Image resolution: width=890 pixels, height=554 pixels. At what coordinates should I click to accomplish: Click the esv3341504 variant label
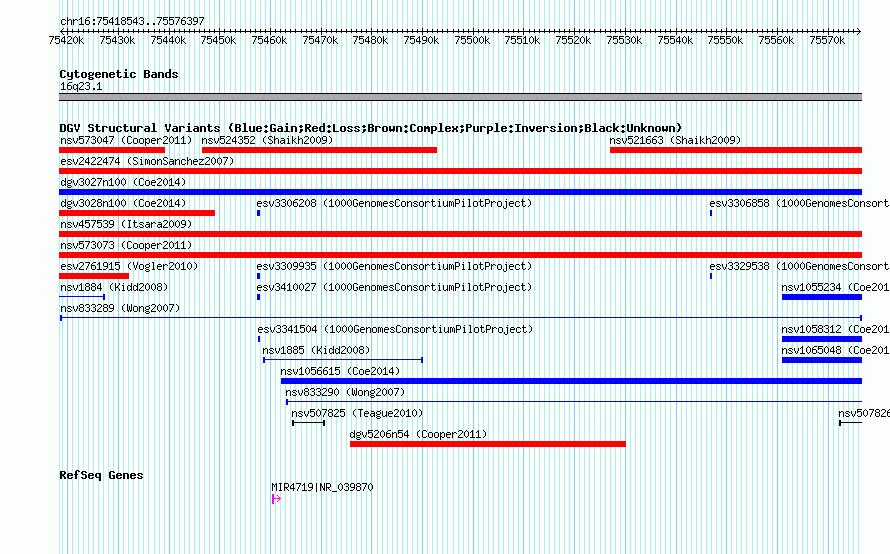[395, 329]
